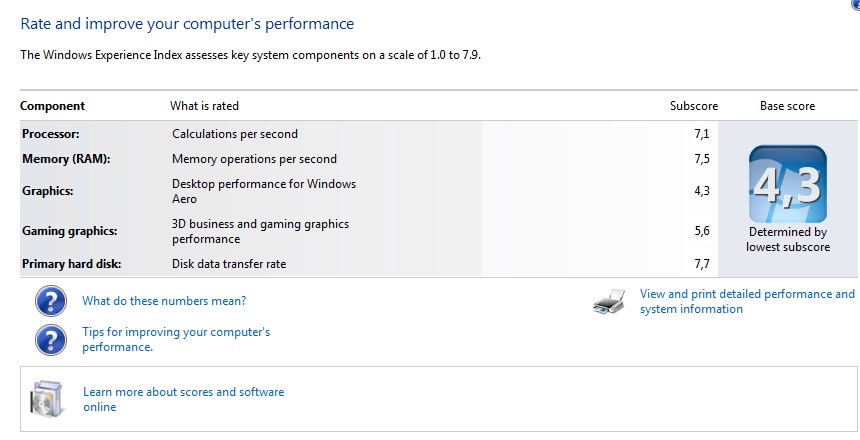Viewport: 860px width, 440px height.
Task: Click the help icon beside "What do these numbers mean?"
Action: coord(50,301)
